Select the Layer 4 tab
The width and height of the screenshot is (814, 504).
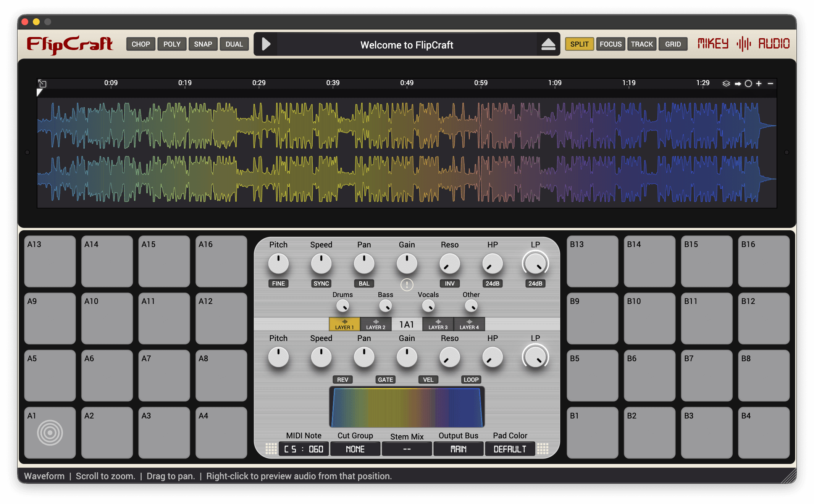pos(469,324)
